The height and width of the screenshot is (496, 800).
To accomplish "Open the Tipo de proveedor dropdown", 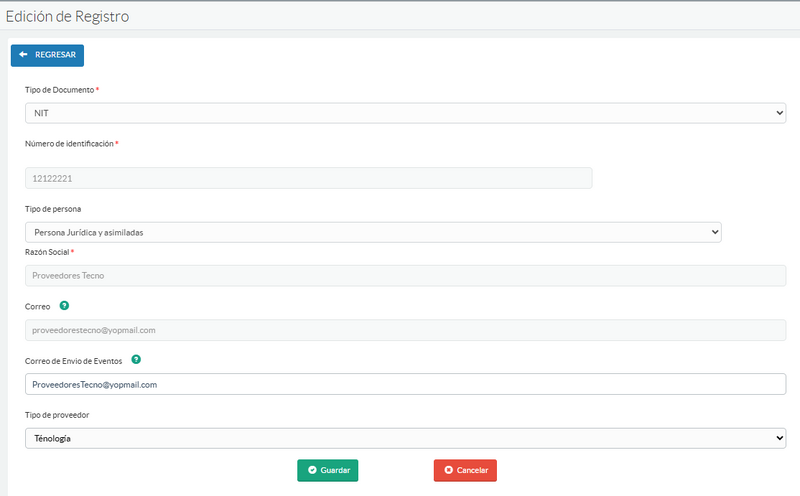I will pos(405,438).
